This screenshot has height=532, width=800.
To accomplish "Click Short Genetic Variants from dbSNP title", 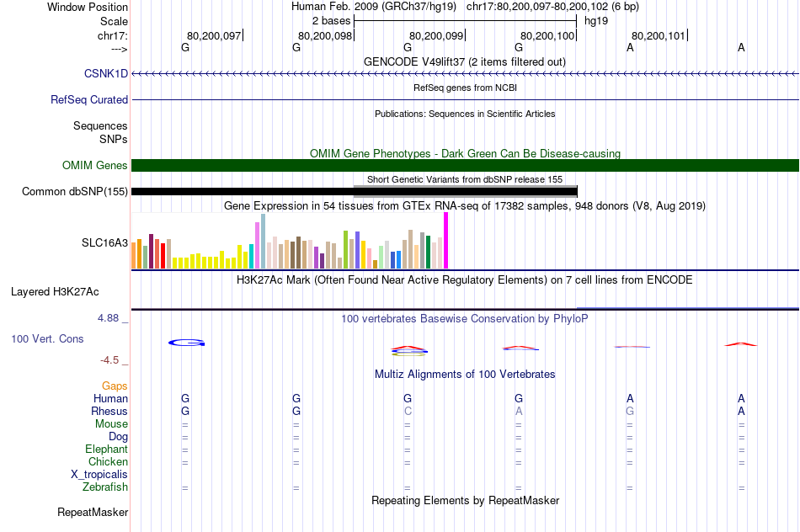I will 465,179.
